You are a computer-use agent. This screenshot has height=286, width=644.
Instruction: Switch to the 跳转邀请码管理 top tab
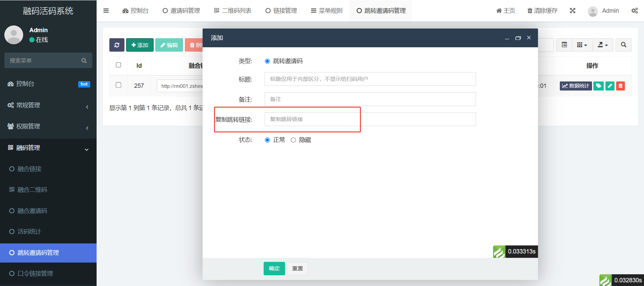(x=381, y=11)
